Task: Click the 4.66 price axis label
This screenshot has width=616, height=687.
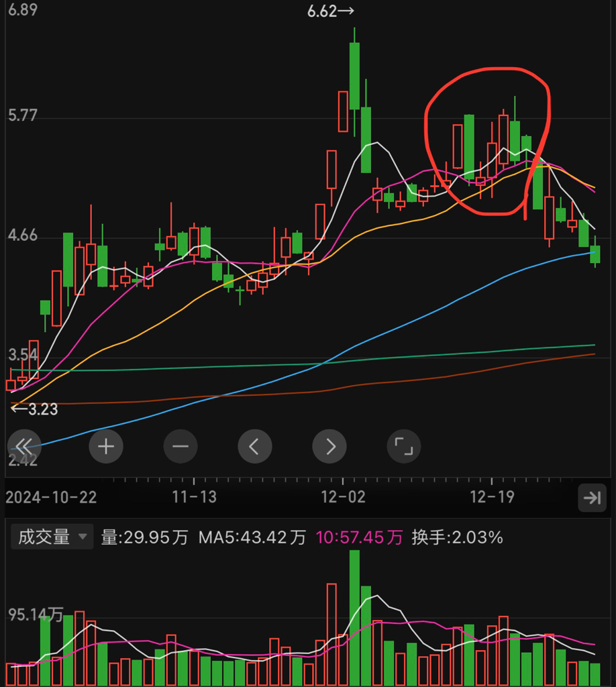Action: click(23, 235)
